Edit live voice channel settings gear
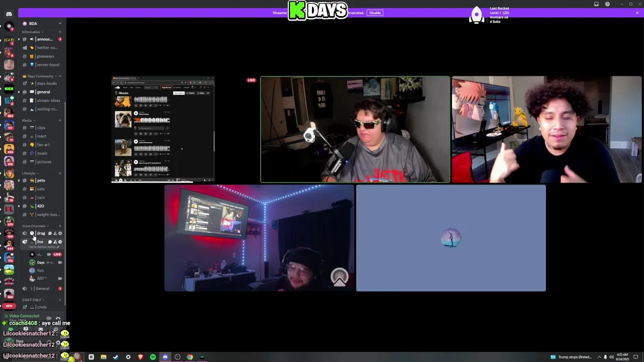The image size is (644, 362). click(60, 242)
